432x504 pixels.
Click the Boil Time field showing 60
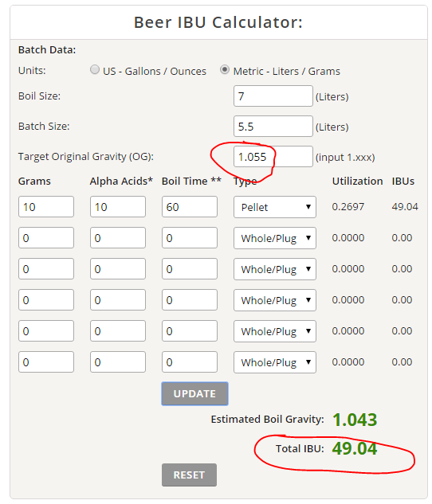pos(190,207)
